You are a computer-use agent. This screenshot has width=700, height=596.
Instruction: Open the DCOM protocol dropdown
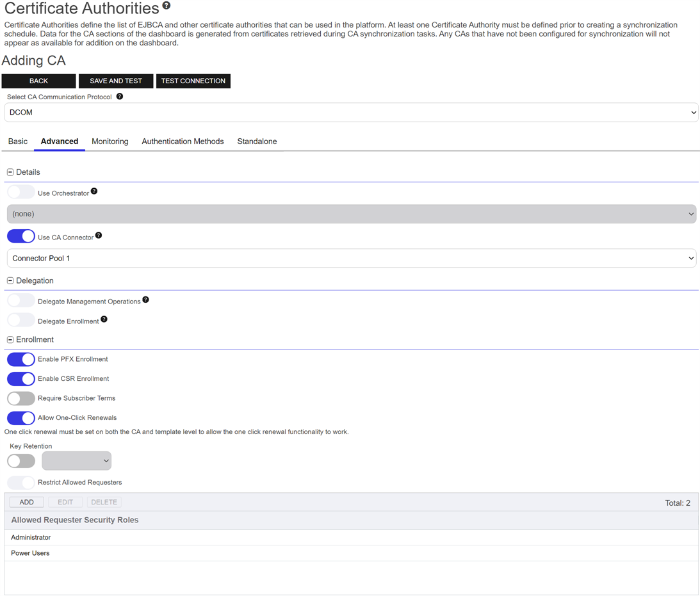[351, 113]
